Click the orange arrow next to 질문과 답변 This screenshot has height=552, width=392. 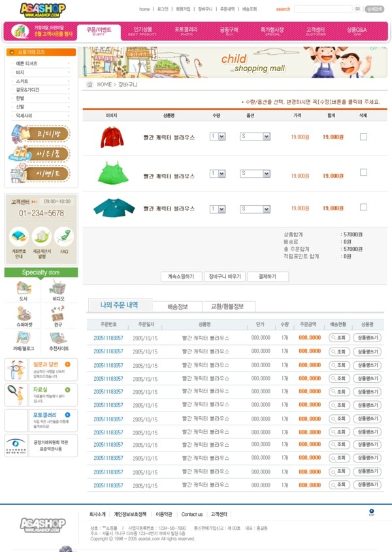tap(67, 365)
